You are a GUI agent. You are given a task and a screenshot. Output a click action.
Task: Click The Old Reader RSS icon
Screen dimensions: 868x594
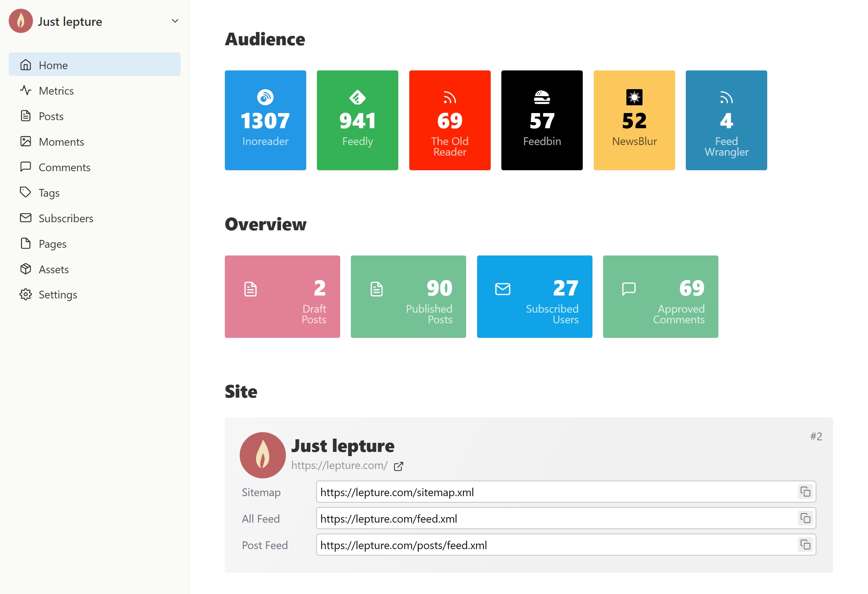click(x=450, y=98)
